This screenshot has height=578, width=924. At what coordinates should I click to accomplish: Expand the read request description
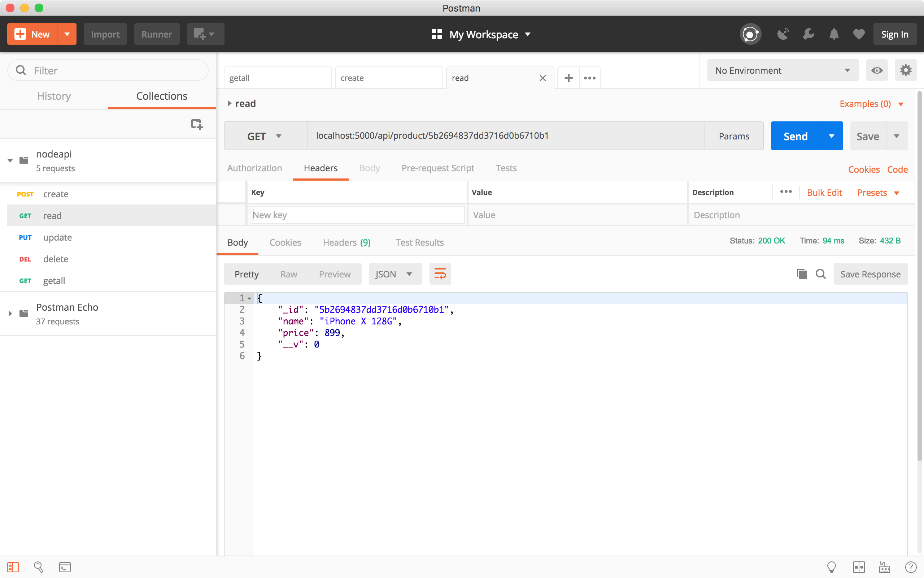click(230, 103)
